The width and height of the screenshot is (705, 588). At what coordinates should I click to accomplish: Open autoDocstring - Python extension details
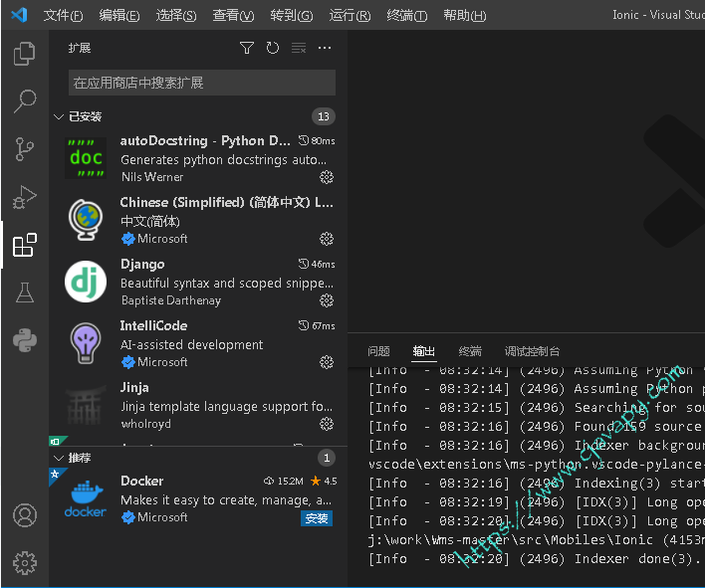(205, 140)
